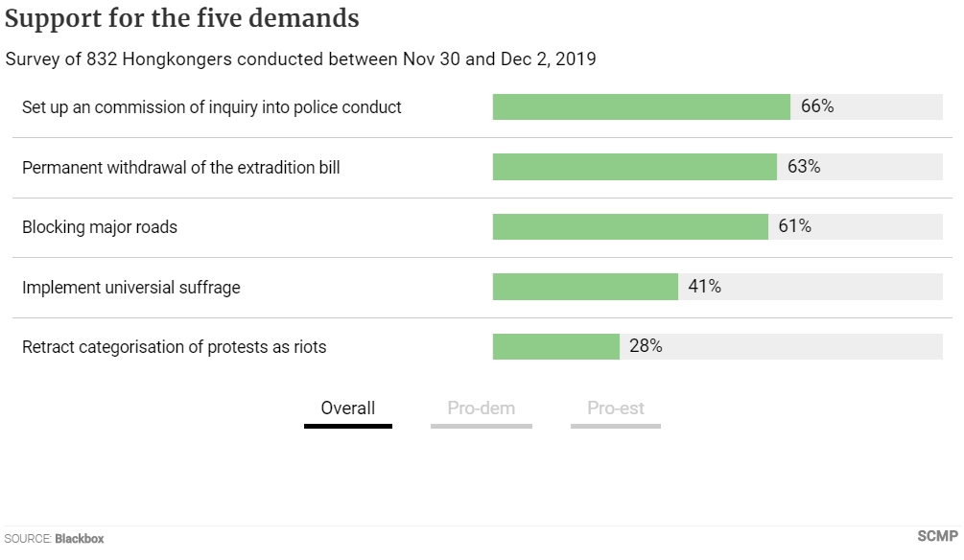964x560 pixels.
Task: Click 'Support for the five demands' title
Action: [x=182, y=18]
